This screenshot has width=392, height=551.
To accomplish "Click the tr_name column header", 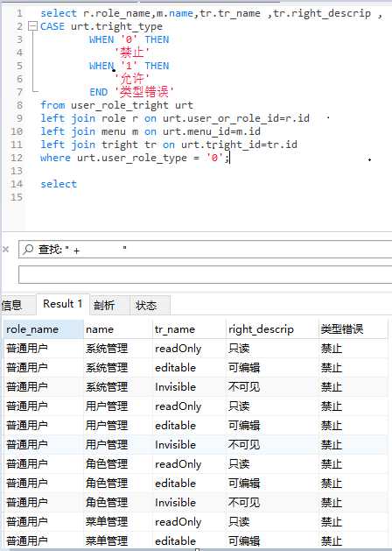I will (x=189, y=329).
